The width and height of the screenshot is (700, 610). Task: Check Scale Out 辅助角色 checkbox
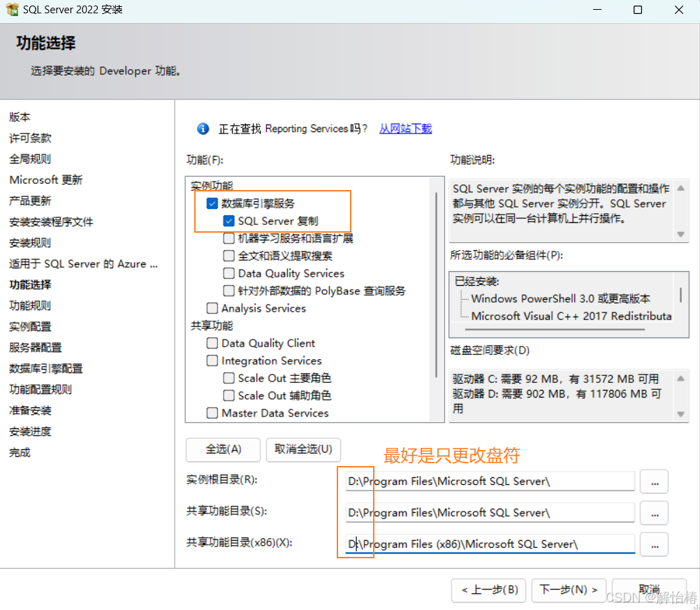[x=228, y=395]
